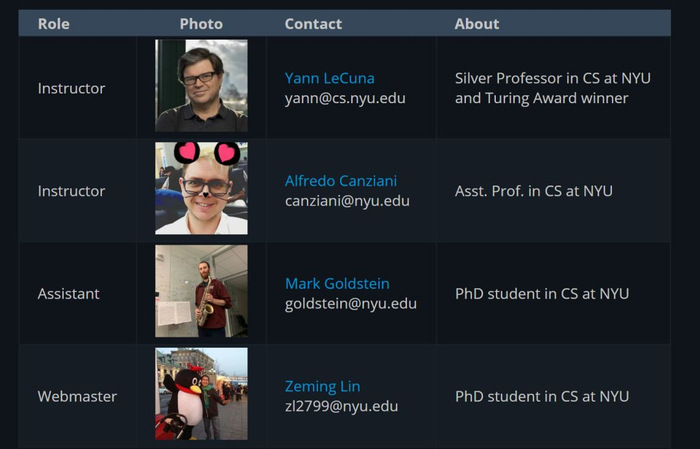Click the Role column header
Screen dimensions: 700x449
coord(54,24)
